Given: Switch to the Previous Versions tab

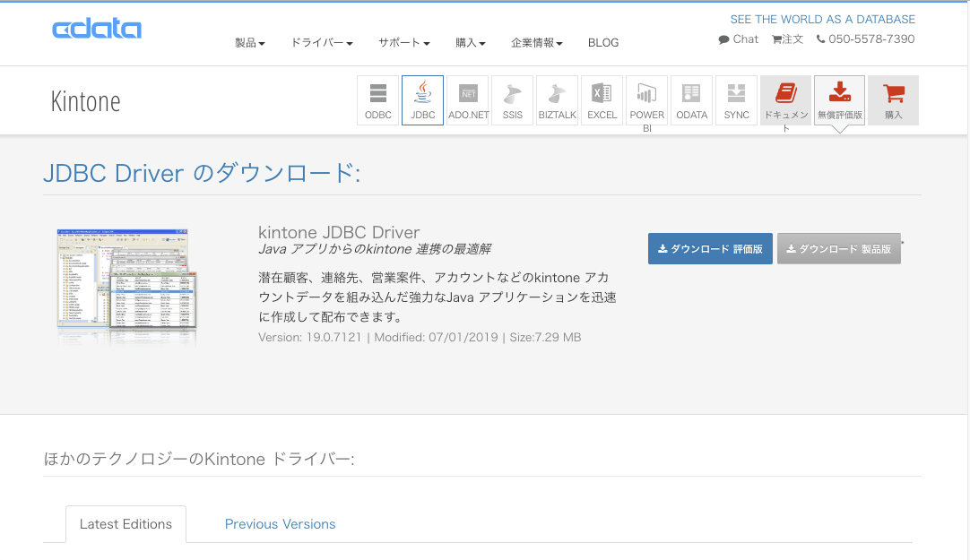Looking at the screenshot, I should (280, 524).
